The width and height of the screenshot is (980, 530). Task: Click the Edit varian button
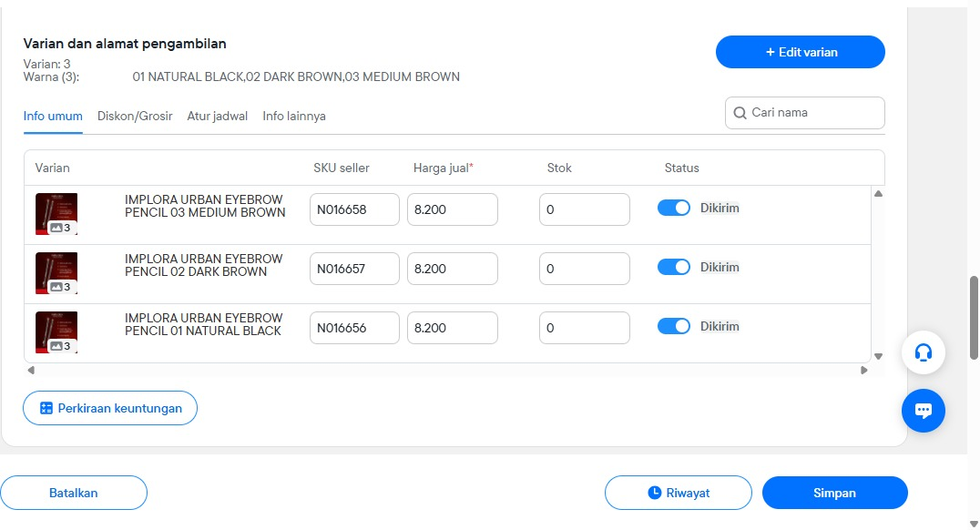pyautogui.click(x=800, y=52)
